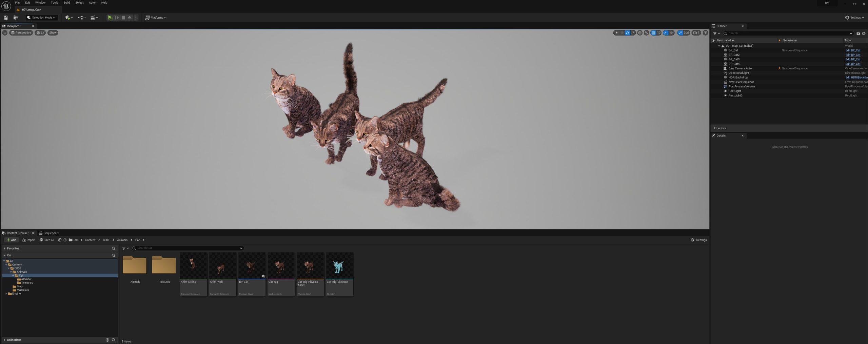Click the green Play button
This screenshot has width=868, height=344.
110,18
